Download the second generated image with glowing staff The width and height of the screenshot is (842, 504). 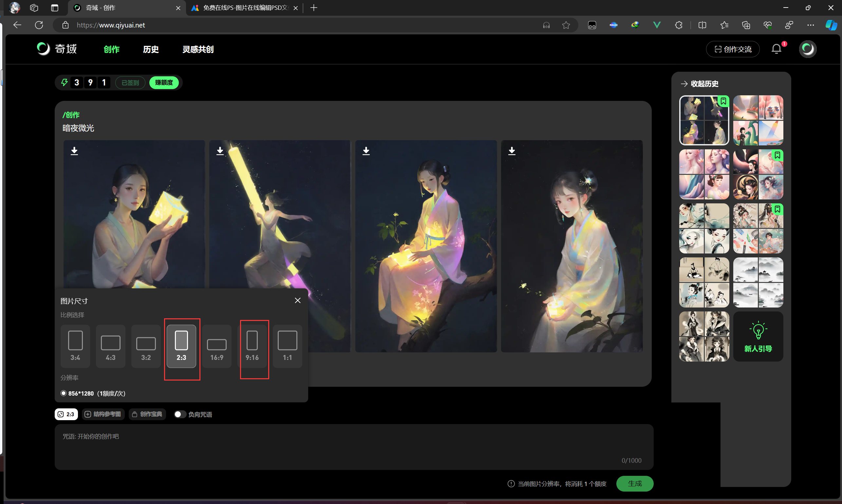click(220, 151)
